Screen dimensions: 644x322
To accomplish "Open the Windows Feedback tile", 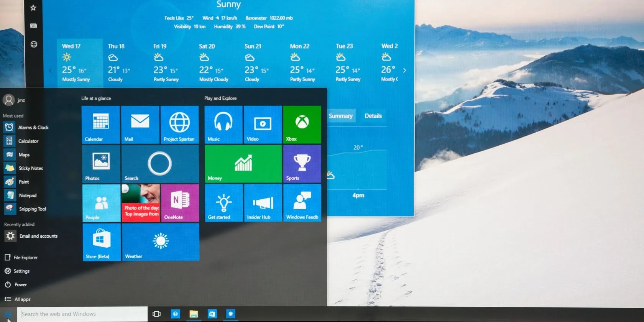I will tap(302, 203).
